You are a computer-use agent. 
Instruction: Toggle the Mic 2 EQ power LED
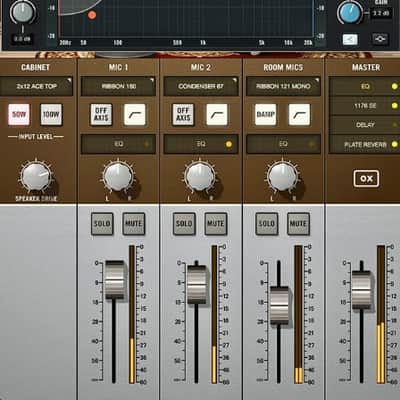coord(229,144)
